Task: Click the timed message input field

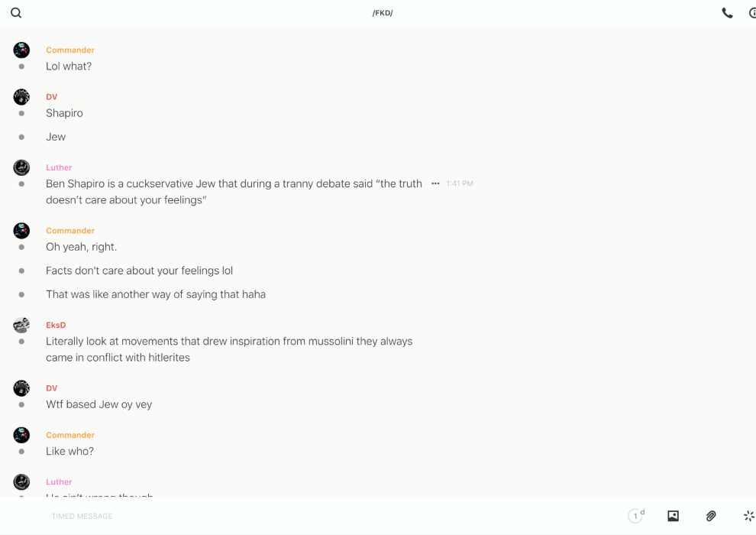Action: [x=229, y=516]
